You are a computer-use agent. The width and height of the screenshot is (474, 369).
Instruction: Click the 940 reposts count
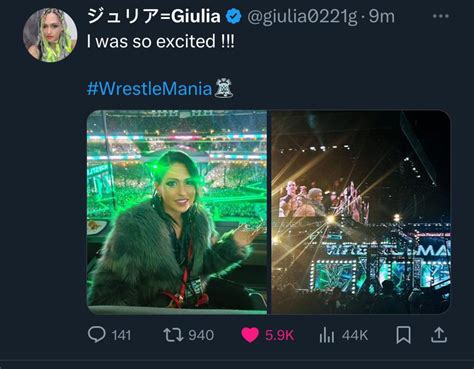tap(201, 335)
